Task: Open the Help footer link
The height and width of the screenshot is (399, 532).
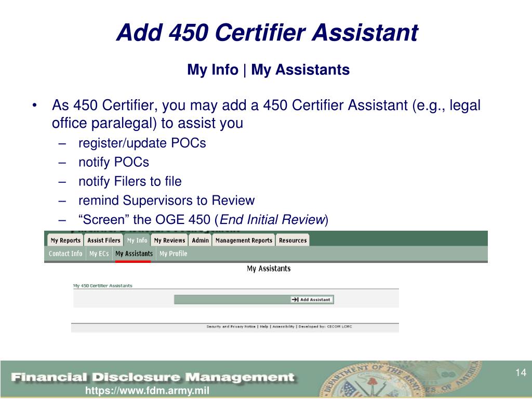Action: 264,327
